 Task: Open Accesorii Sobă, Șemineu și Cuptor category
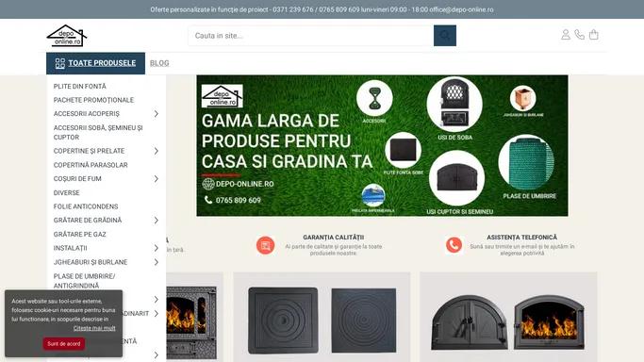98,132
